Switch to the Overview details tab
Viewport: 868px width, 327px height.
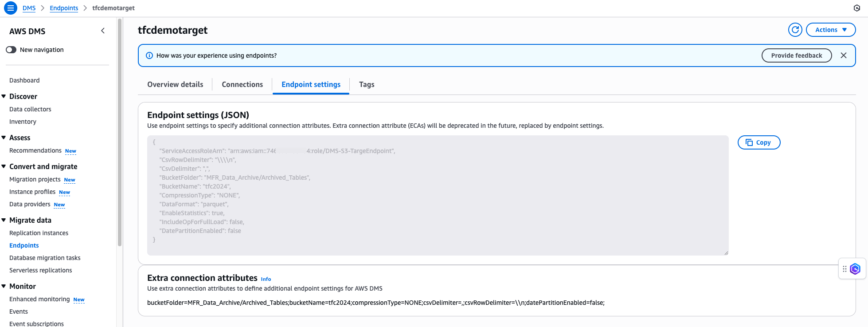175,84
